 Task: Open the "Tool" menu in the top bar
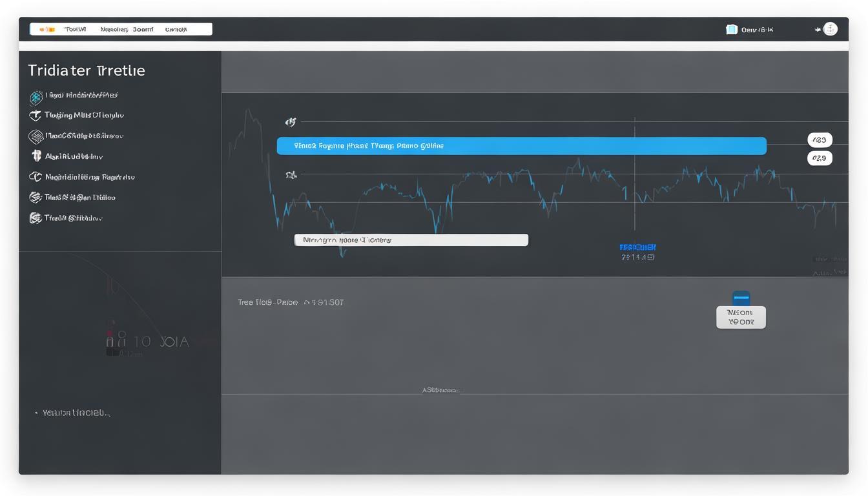pos(75,30)
